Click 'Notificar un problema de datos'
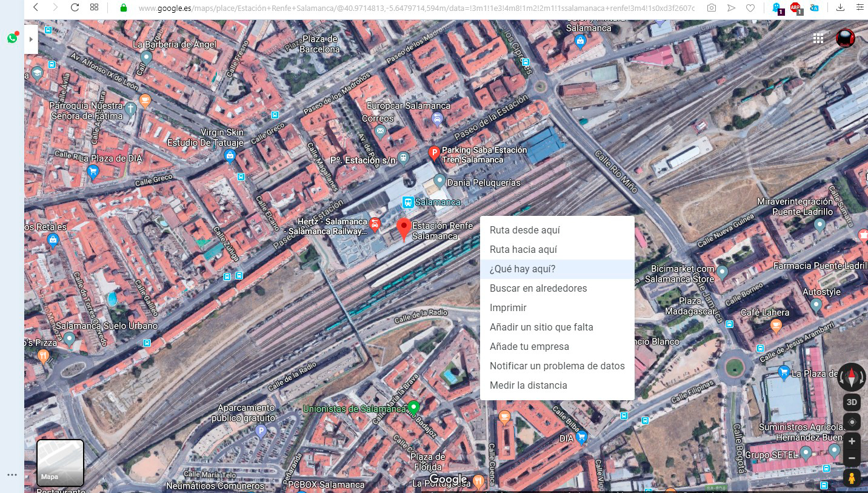 [x=557, y=366]
